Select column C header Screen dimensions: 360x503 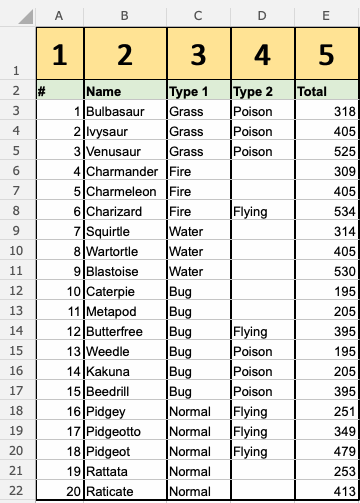198,15
